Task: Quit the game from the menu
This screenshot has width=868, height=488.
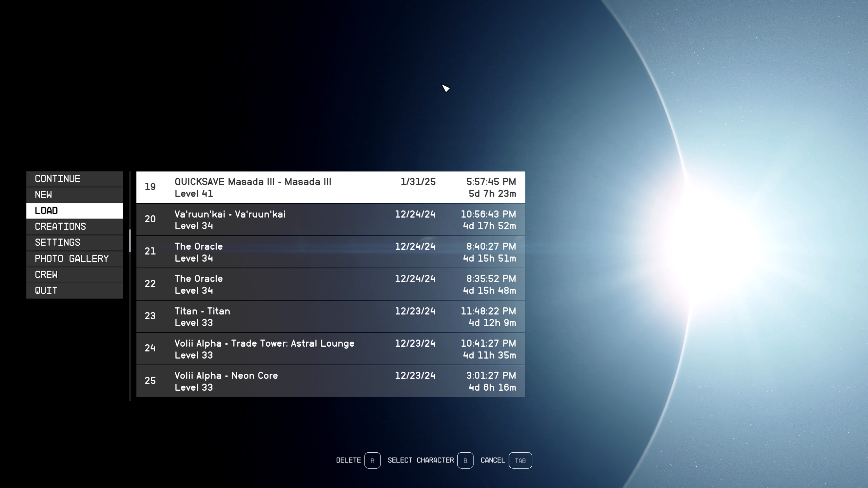Action: (x=74, y=290)
